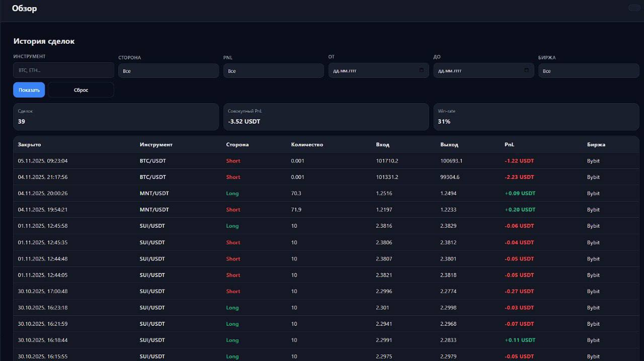This screenshot has width=644, height=361.
Task: Click the entry price 1.2516
Action: [x=384, y=193]
